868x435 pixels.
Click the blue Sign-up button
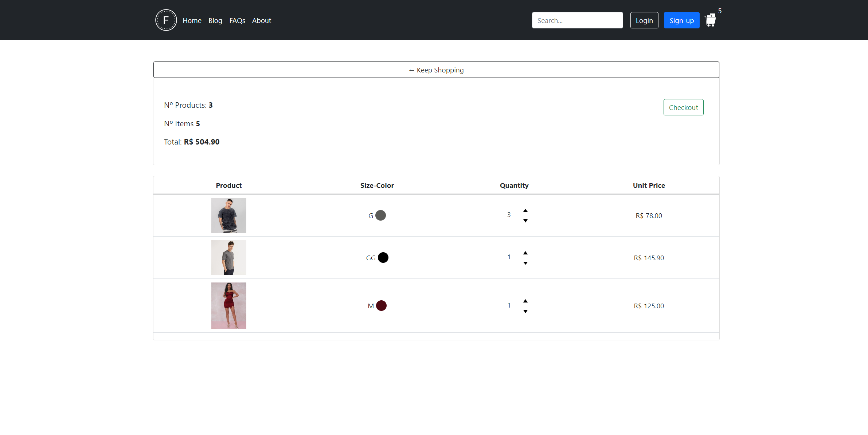(681, 20)
